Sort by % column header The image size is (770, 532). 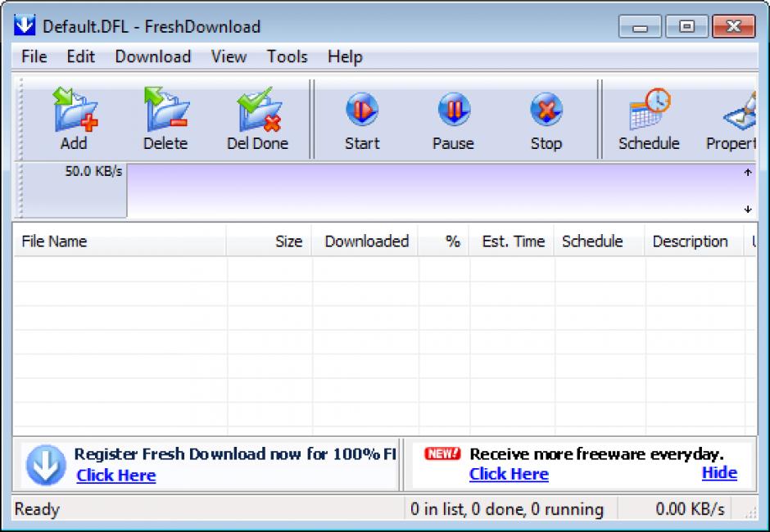[444, 241]
